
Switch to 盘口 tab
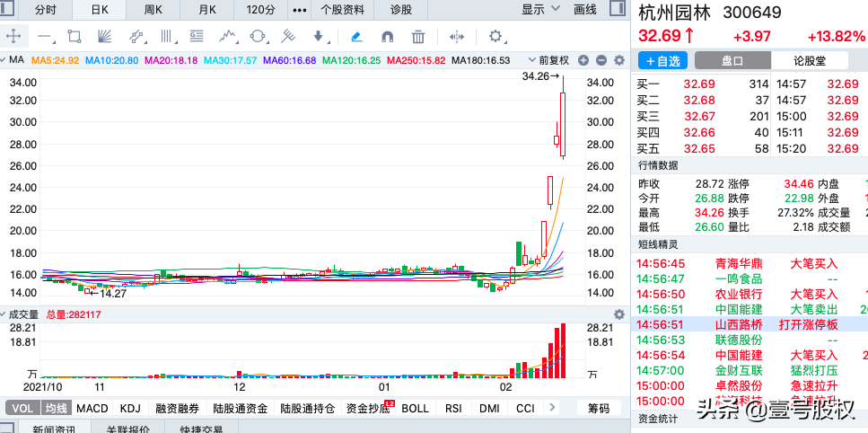tap(732, 61)
